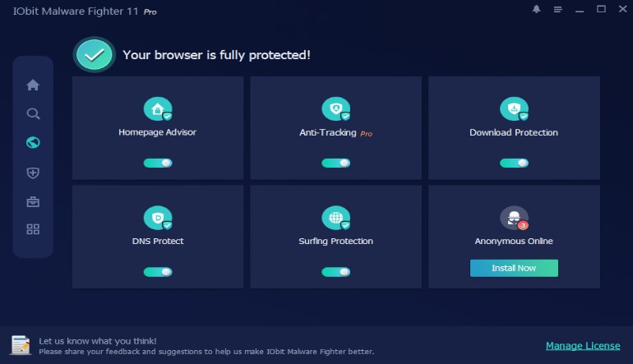
Task: Click the Download Protection label
Action: [x=514, y=132]
